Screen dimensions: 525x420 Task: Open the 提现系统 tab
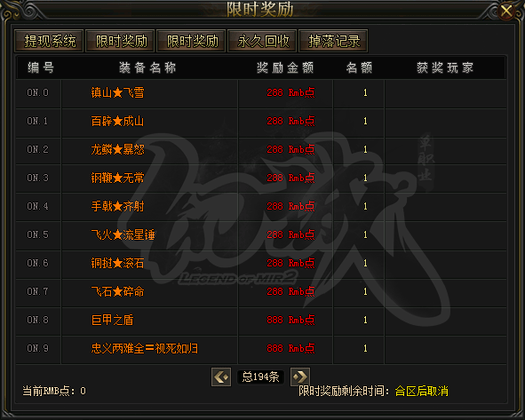click(49, 41)
